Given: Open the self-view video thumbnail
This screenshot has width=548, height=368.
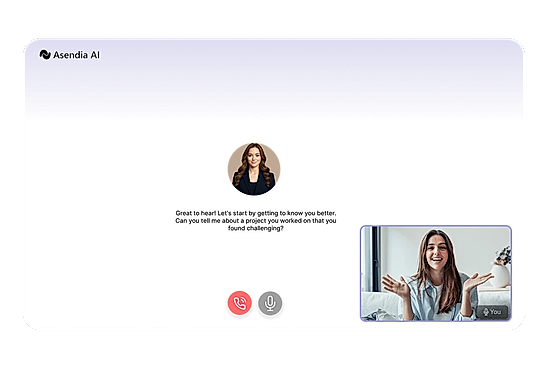Looking at the screenshot, I should (x=436, y=273).
